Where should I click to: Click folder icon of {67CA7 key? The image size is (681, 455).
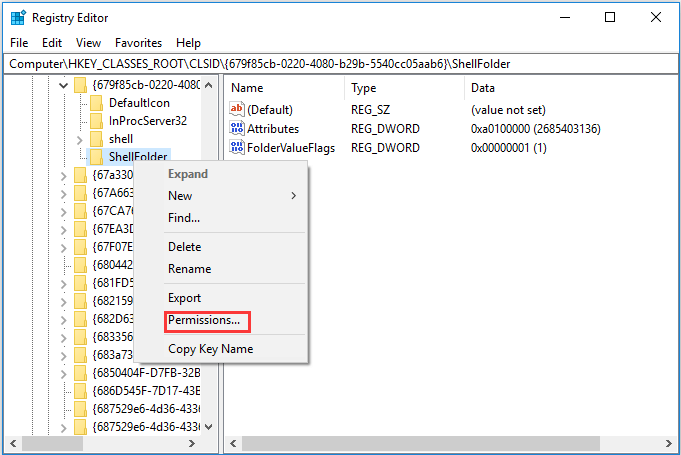[x=80, y=211]
